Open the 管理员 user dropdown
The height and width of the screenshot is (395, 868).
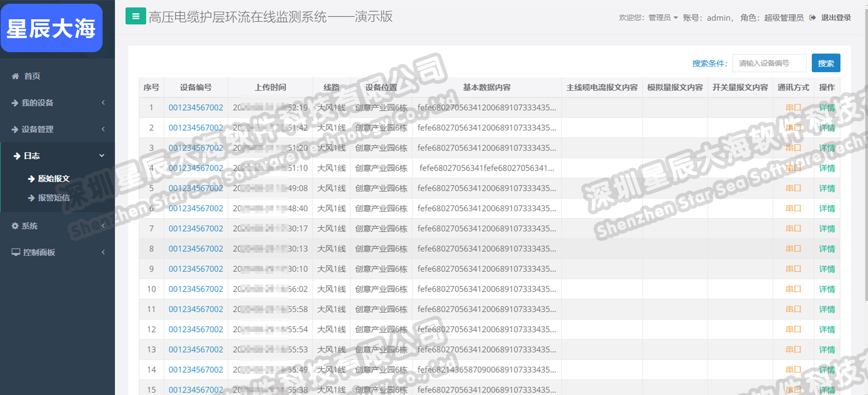[662, 18]
